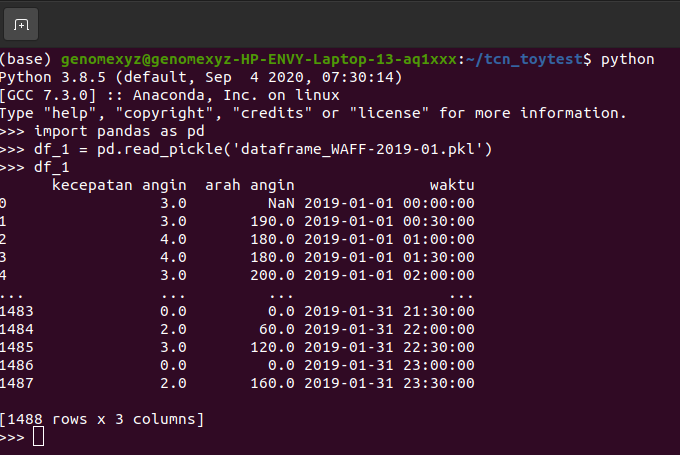Click the 'kecepatan angin' column header
Screen dimensions: 680x455
[119, 185]
